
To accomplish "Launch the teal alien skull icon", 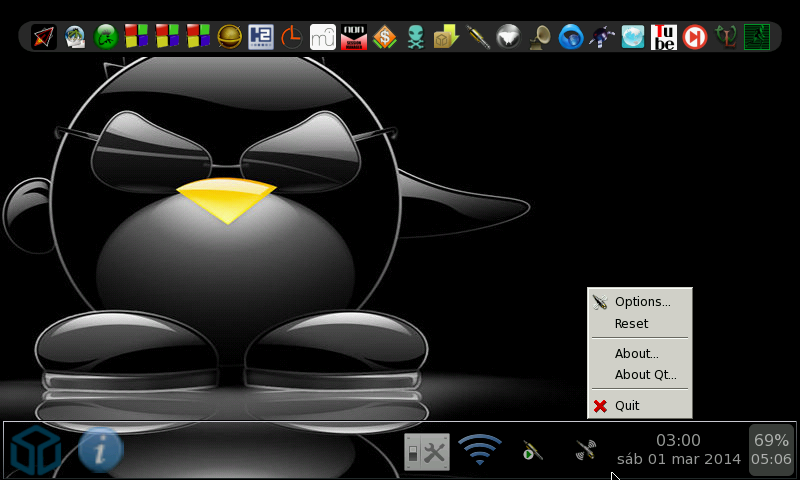I will point(415,37).
